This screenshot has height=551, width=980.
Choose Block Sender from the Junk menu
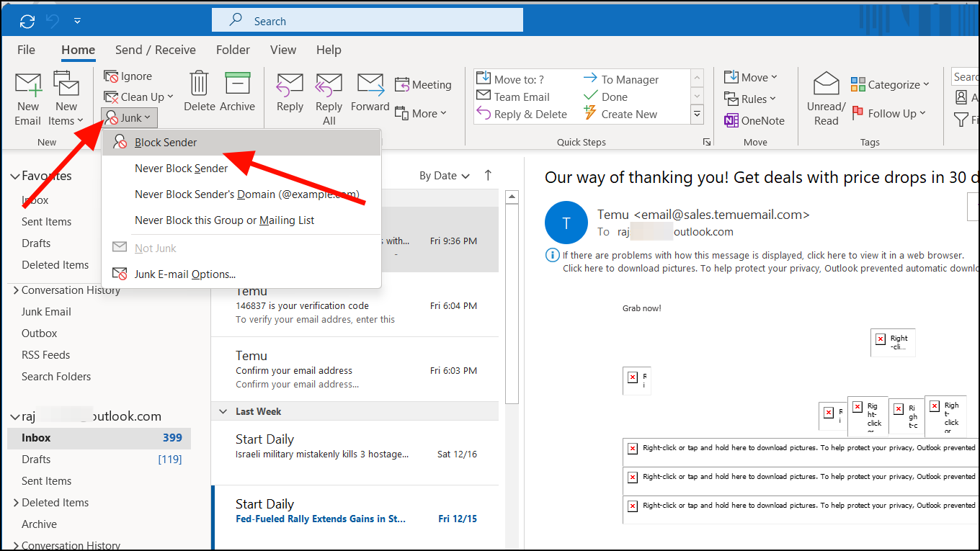[164, 142]
